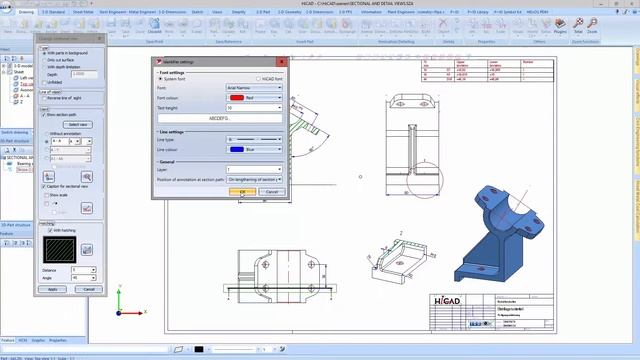Switch to the Drawing ribbon tab
The image size is (640, 360).
(26, 12)
